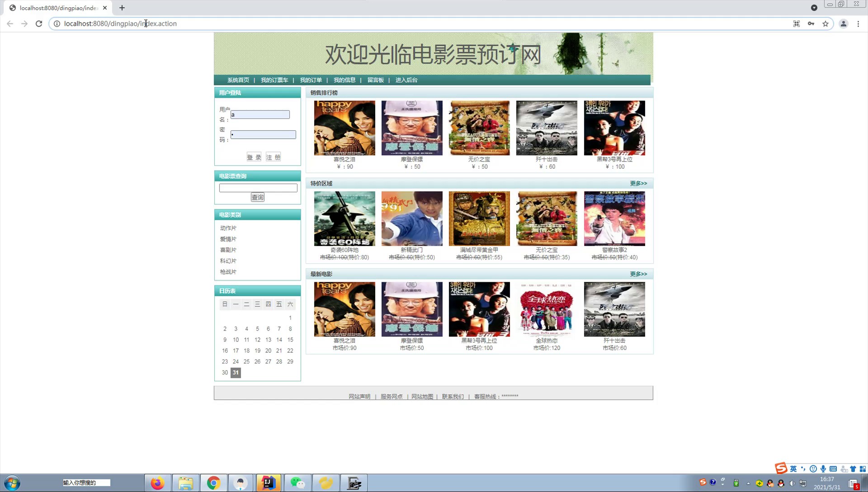Viewport: 868px width, 492px height.
Task: Open 无价之宝 poster in 销售排行榜
Action: point(479,128)
